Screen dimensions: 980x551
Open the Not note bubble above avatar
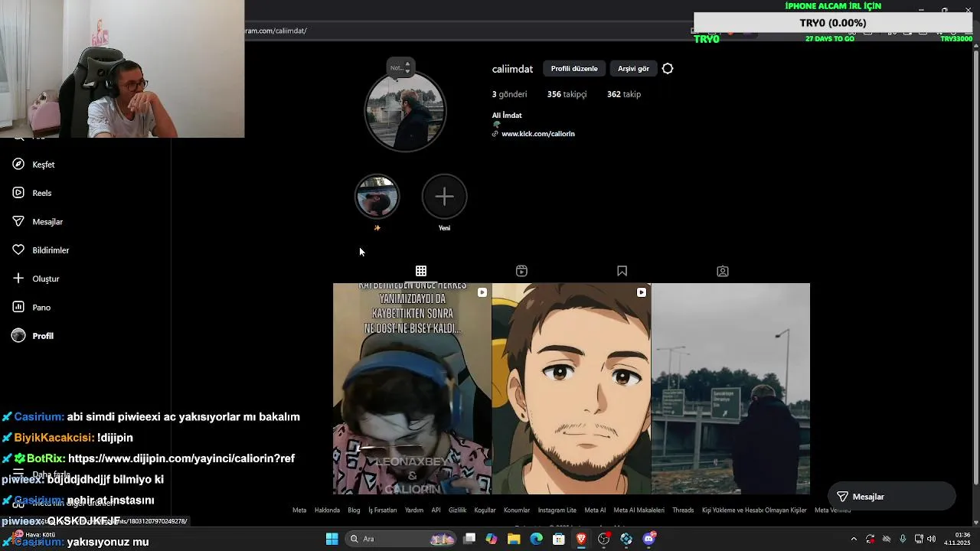point(400,67)
